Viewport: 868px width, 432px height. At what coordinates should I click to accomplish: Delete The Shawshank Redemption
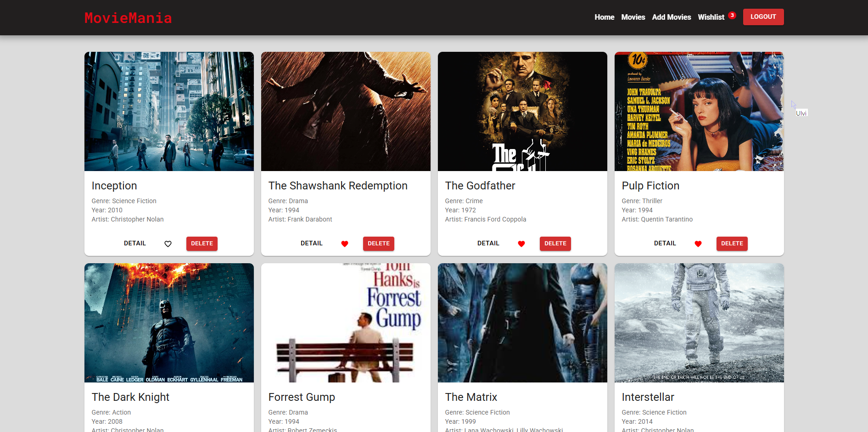pyautogui.click(x=379, y=244)
